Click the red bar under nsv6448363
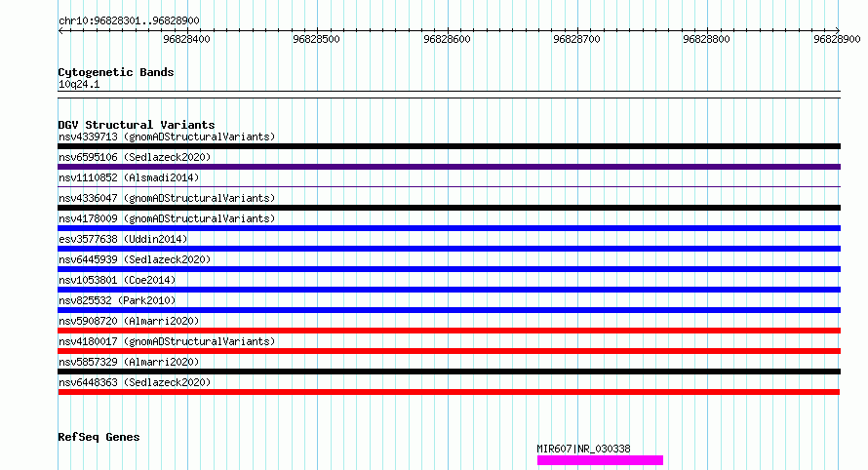Screen dimensions: 868x470 point(449,392)
